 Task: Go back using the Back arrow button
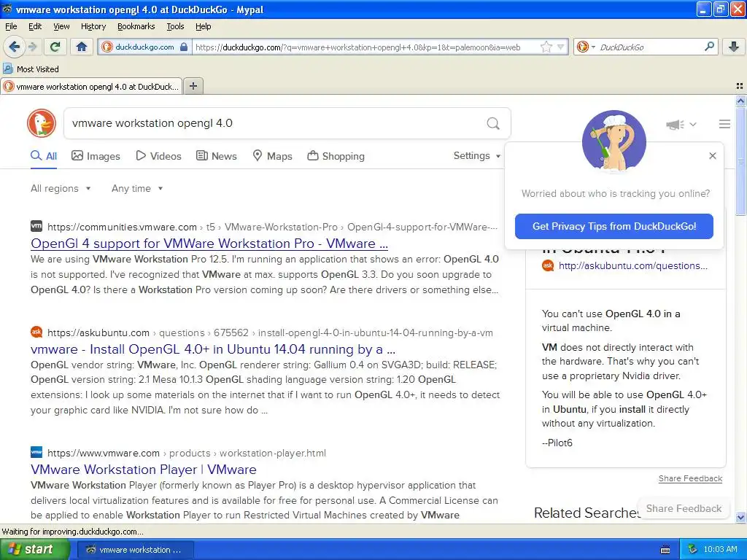14,47
